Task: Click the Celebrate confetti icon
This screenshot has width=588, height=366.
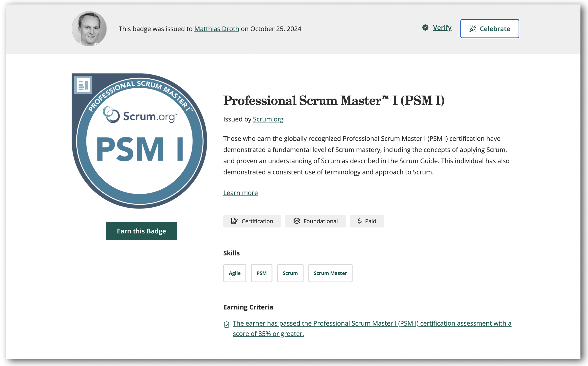Action: pyautogui.click(x=472, y=29)
